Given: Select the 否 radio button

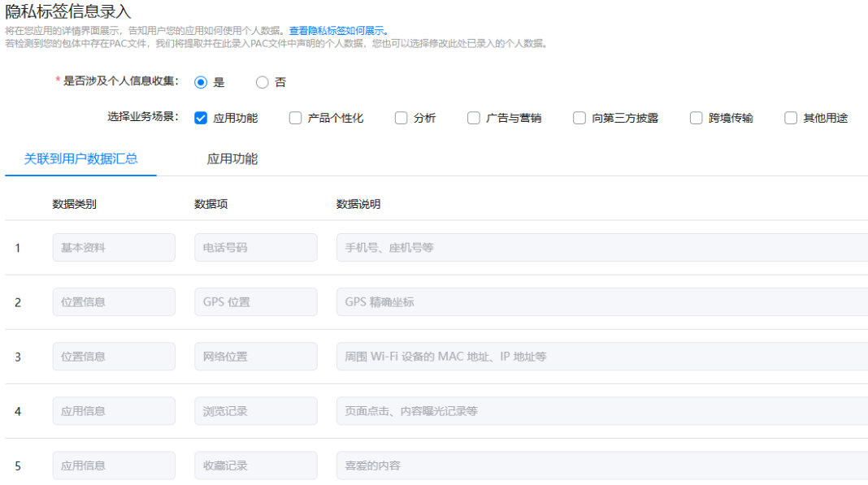Looking at the screenshot, I should (x=262, y=82).
